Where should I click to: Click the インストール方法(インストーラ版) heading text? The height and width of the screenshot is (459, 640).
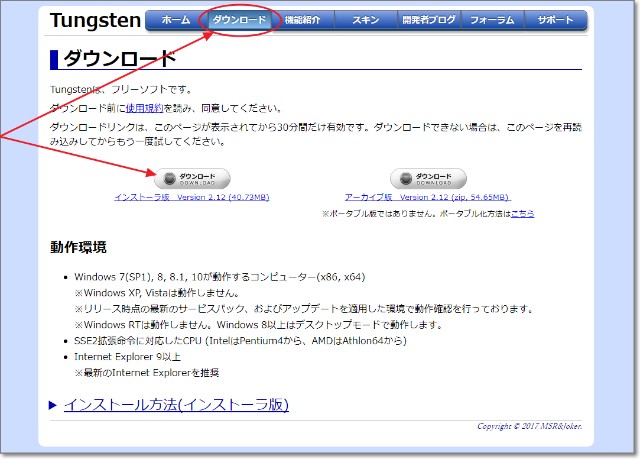point(176,405)
